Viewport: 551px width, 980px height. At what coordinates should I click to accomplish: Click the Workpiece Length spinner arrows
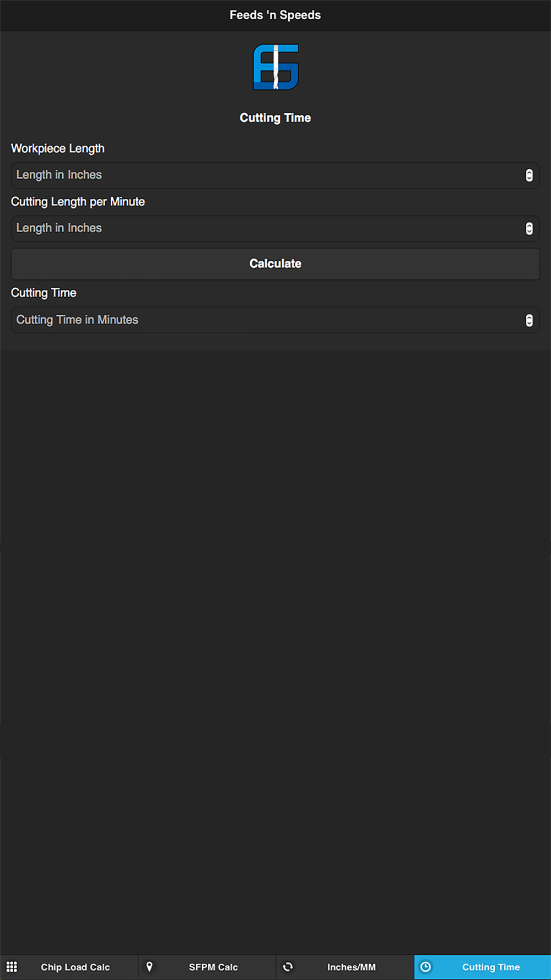pos(529,175)
